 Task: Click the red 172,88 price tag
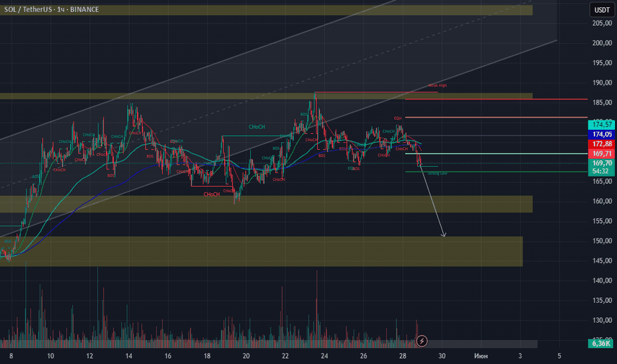[601, 144]
